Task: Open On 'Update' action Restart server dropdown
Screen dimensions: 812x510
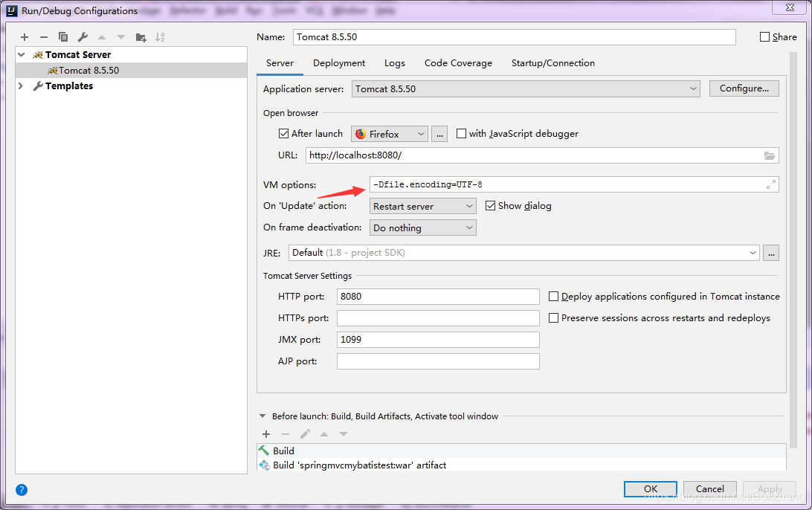Action: 422,206
